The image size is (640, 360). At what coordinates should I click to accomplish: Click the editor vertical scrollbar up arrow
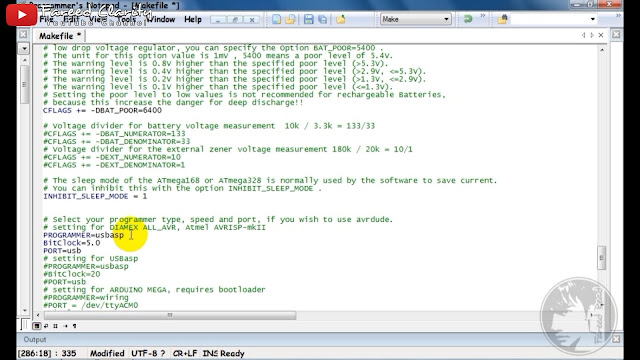pyautogui.click(x=602, y=50)
